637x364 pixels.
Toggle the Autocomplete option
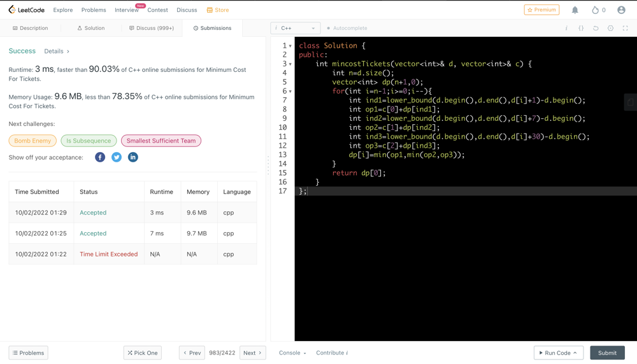(347, 28)
